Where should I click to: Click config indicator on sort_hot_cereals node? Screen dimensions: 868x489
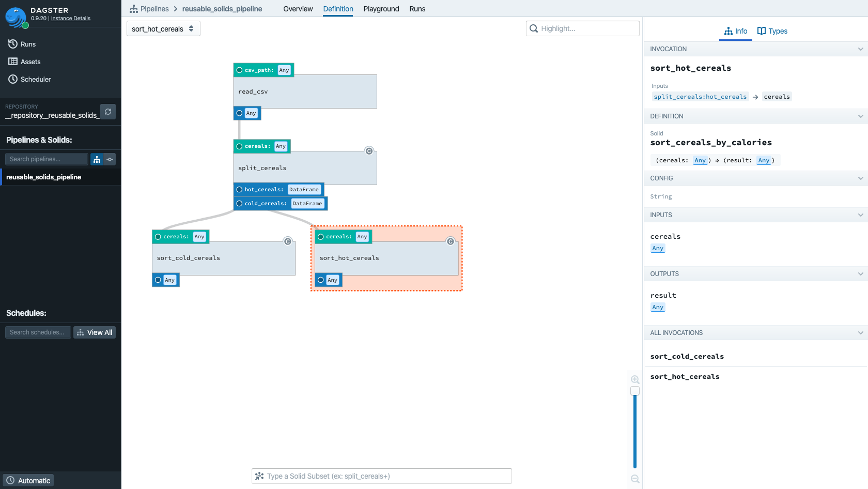tap(451, 241)
